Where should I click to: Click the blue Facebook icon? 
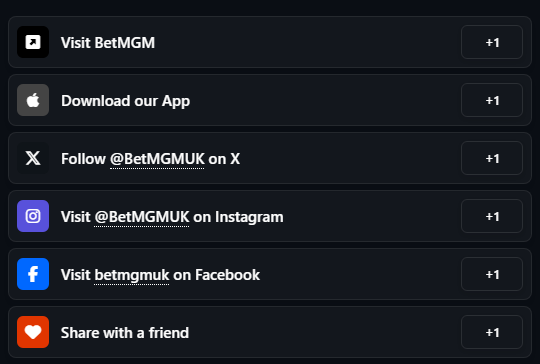(x=33, y=274)
